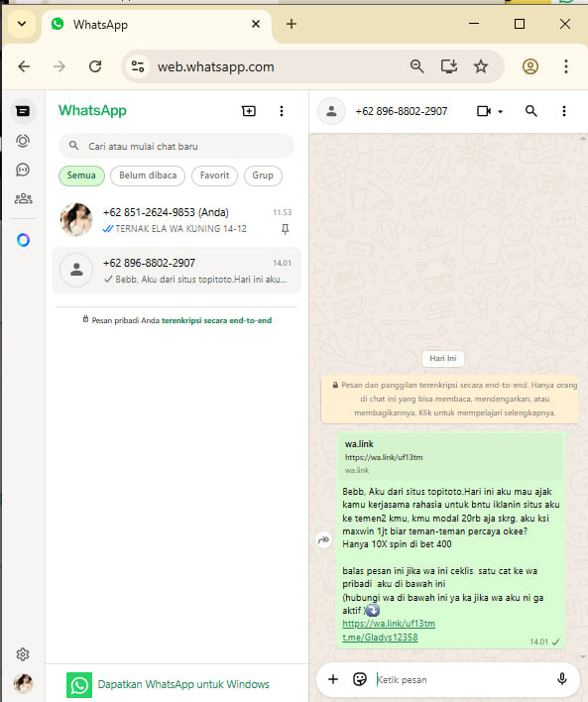Viewport: 588px width, 702px height.
Task: Click the WhatsApp logo in download banner
Action: pos(79,685)
